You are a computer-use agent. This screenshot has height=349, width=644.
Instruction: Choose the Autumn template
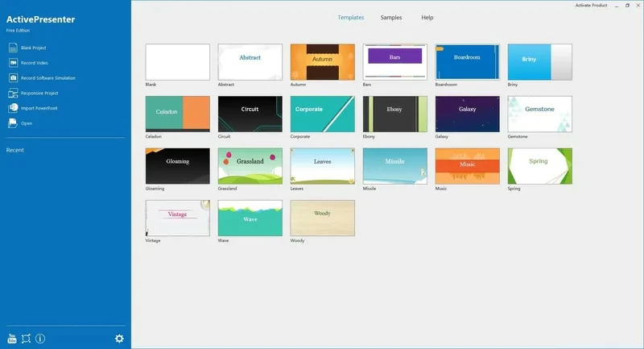pyautogui.click(x=322, y=62)
